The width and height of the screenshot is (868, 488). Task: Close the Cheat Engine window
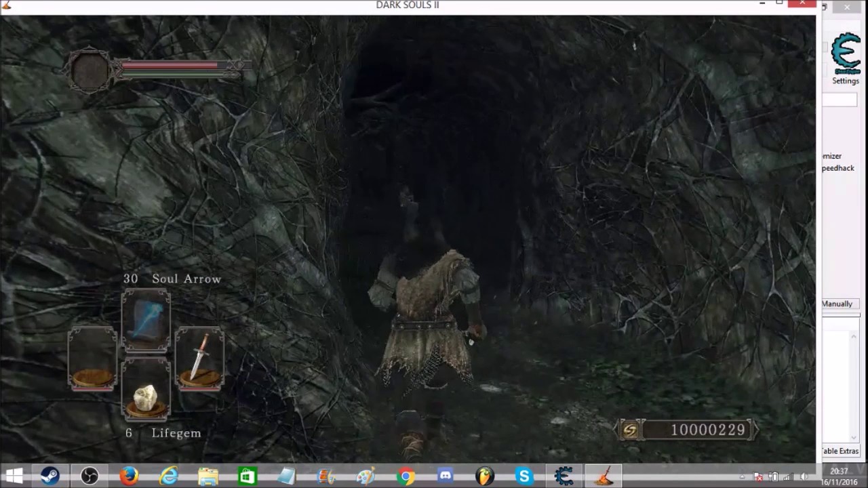[848, 7]
